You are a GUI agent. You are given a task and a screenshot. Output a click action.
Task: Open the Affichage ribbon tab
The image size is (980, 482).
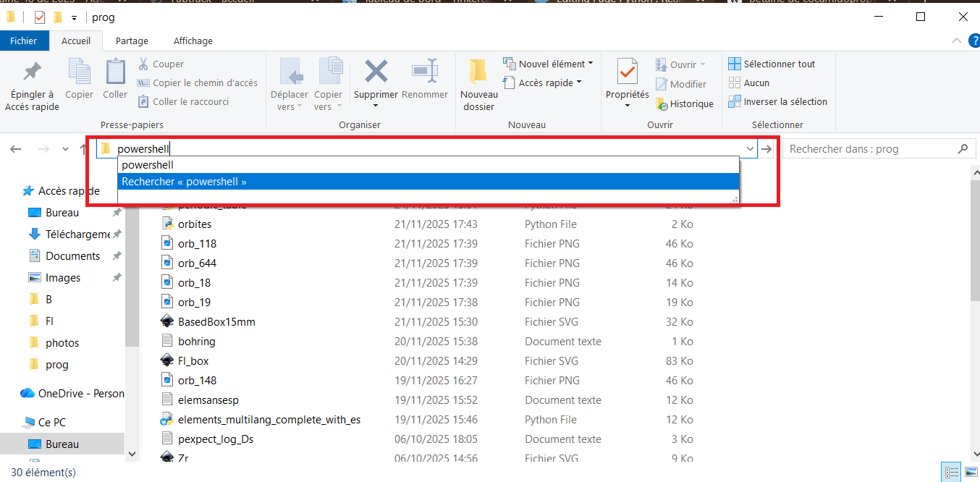coord(193,41)
